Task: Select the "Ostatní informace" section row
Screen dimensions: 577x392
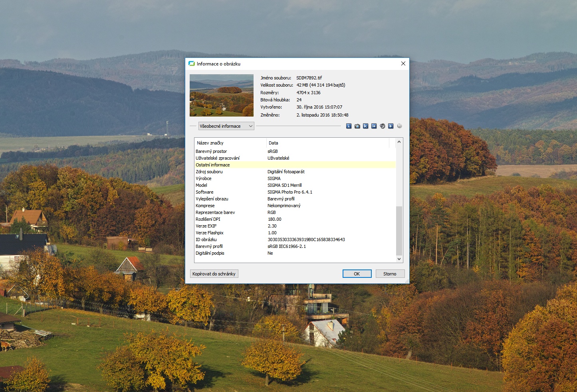Action: [213, 165]
